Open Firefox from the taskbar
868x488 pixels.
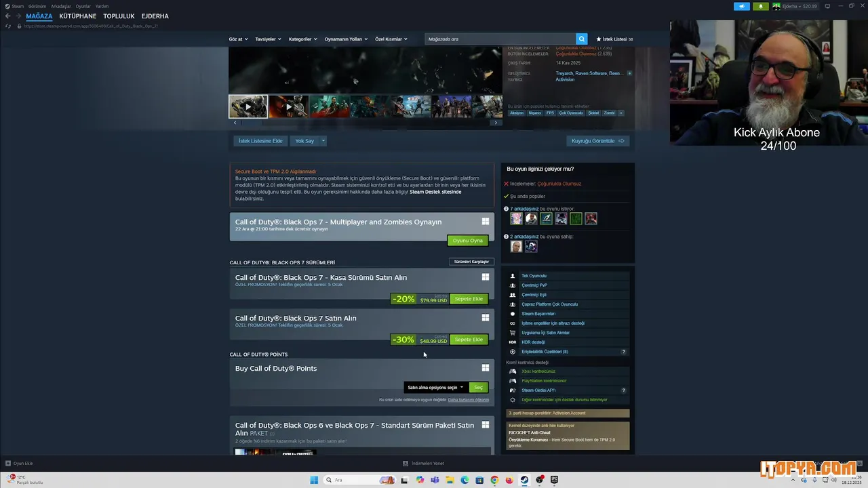coord(509,480)
